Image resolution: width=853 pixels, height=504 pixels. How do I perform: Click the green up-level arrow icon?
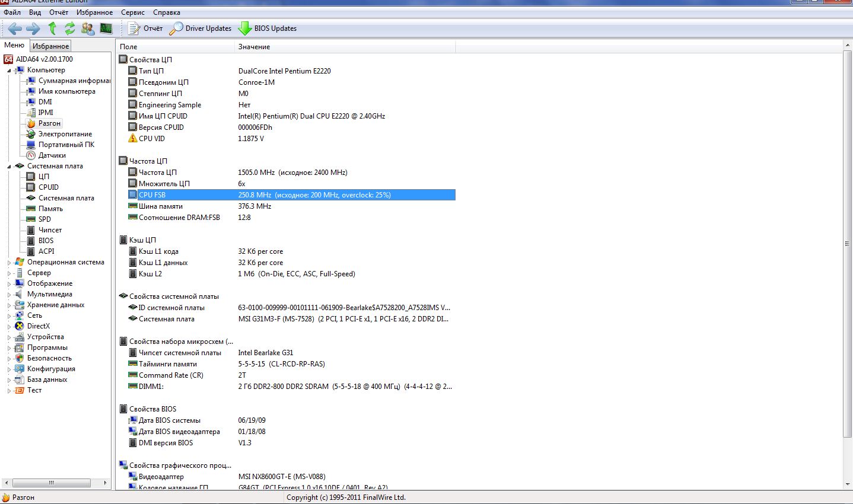point(52,28)
